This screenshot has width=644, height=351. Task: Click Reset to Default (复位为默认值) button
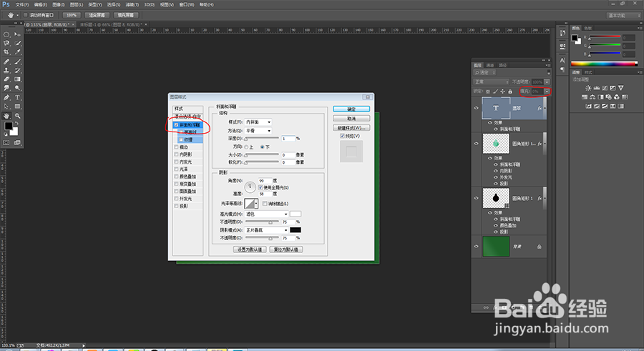pos(286,249)
